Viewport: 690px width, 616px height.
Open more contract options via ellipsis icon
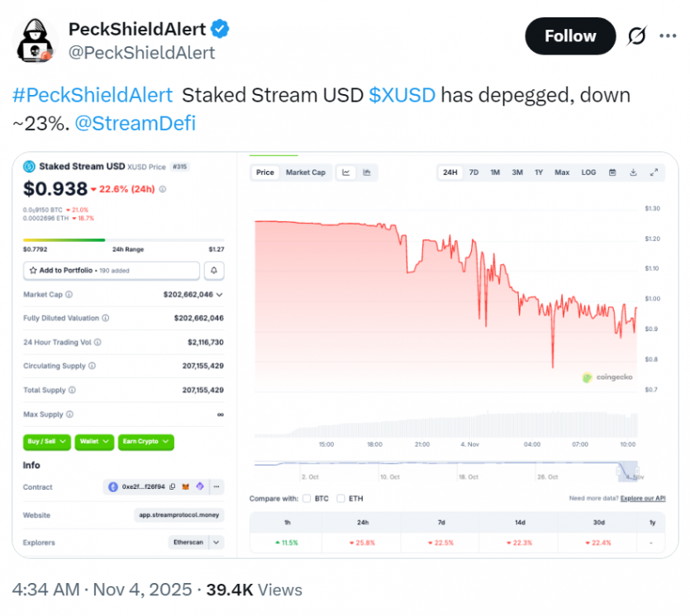click(x=216, y=487)
